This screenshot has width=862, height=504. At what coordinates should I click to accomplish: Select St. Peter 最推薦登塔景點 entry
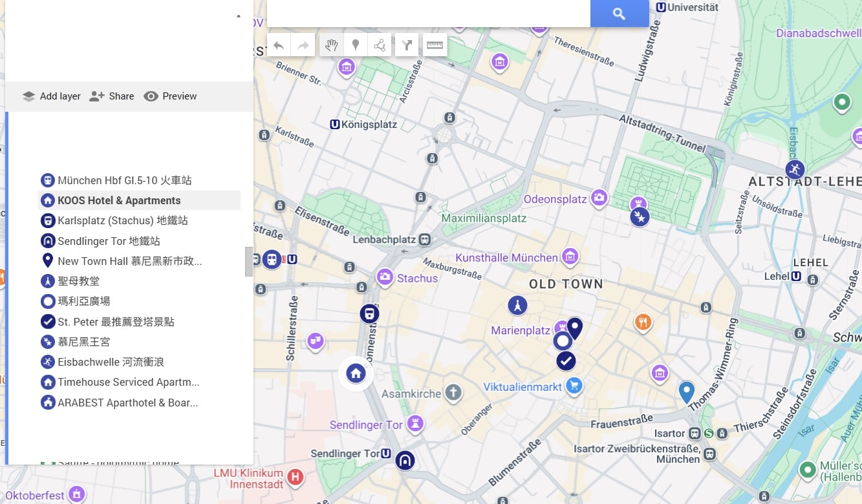click(140, 322)
